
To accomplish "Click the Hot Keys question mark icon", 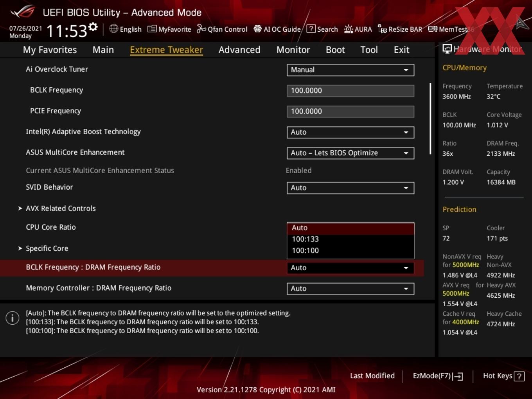I will (519, 376).
